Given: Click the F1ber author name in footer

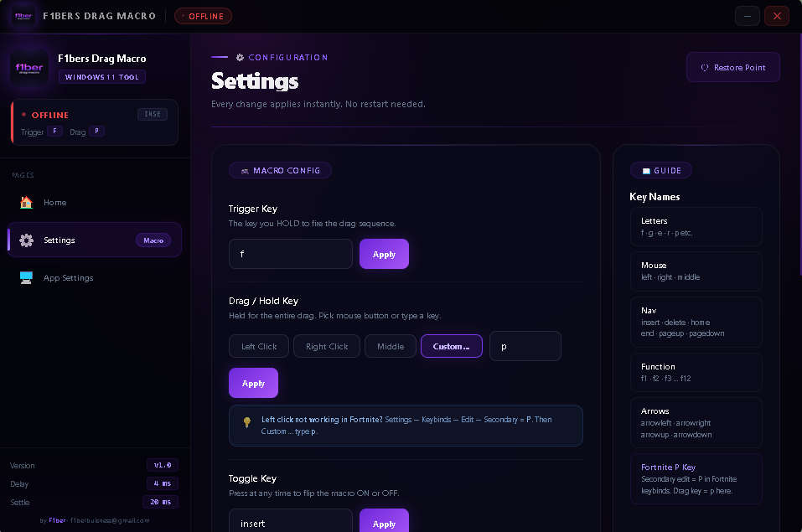Looking at the screenshot, I should (x=57, y=521).
